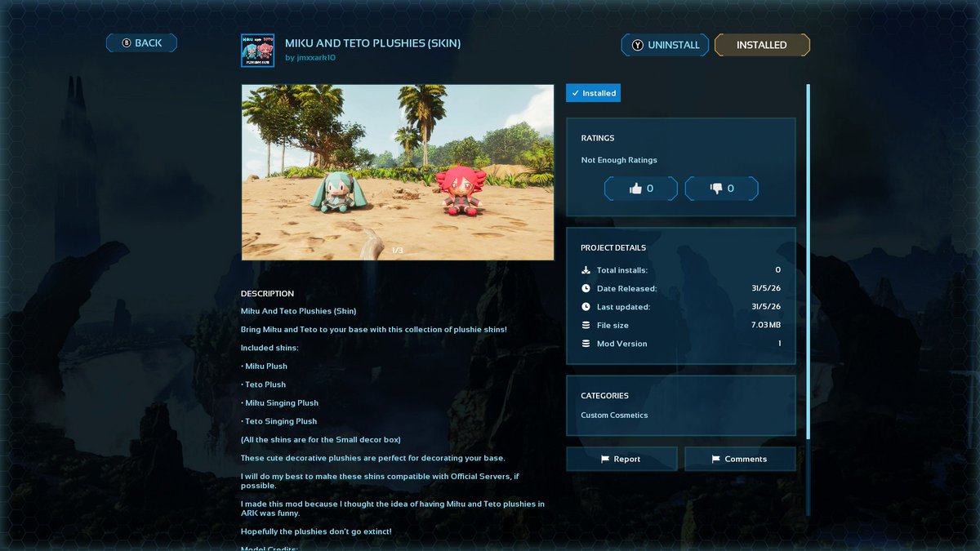Click the flag icon on the Comments button
Viewport: 980px width, 551px height.
click(x=715, y=459)
